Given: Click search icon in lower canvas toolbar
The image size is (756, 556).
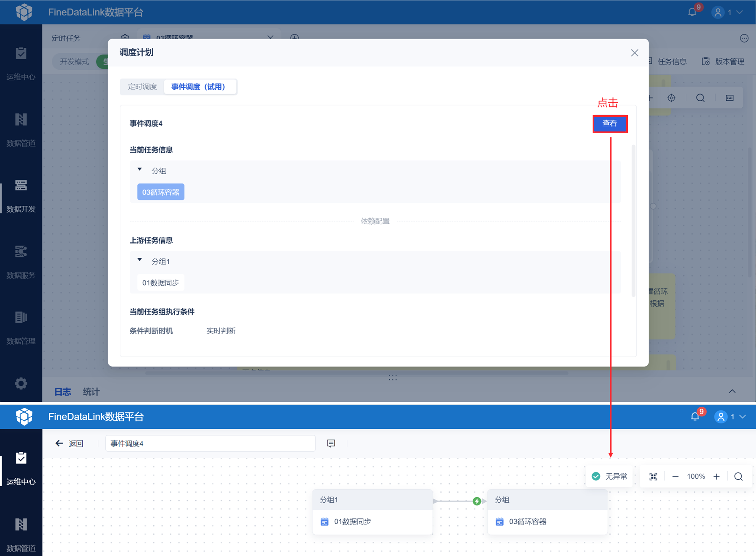Looking at the screenshot, I should coord(738,476).
